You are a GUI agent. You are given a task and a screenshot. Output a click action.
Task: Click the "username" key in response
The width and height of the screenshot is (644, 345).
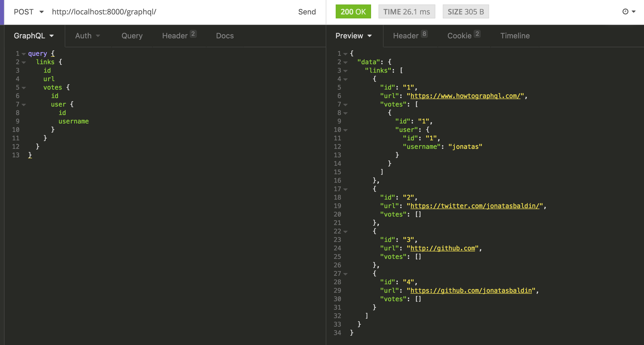[x=422, y=147]
